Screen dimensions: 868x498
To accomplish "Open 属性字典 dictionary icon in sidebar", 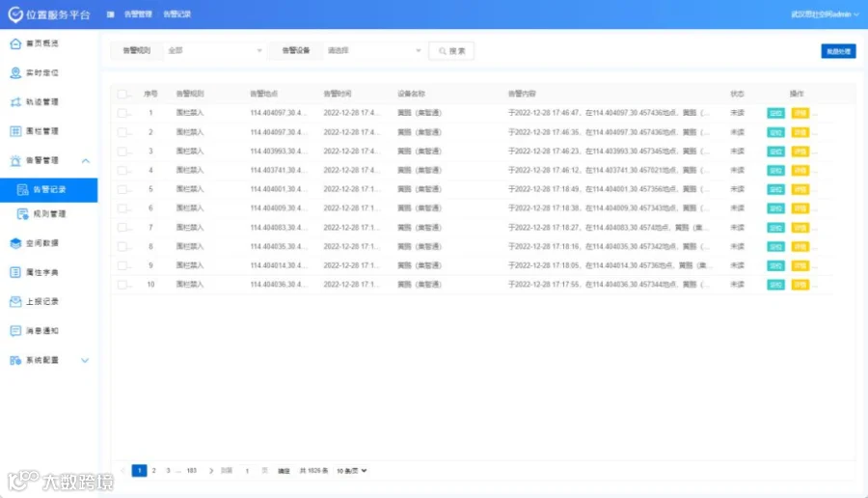I will click(x=15, y=272).
